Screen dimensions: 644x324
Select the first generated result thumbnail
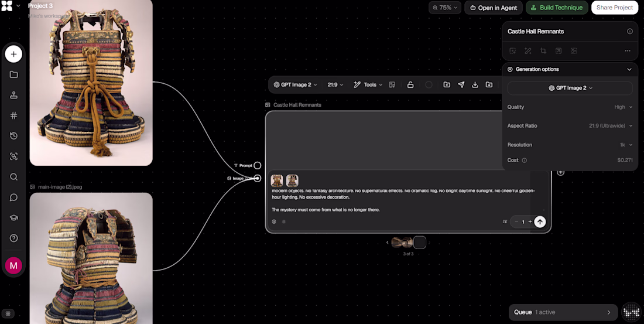tap(396, 243)
